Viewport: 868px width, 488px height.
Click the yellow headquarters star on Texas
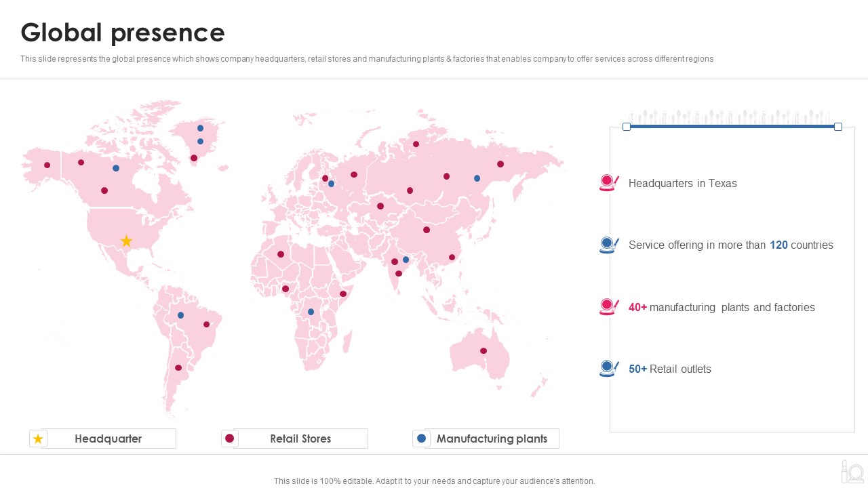(x=126, y=241)
